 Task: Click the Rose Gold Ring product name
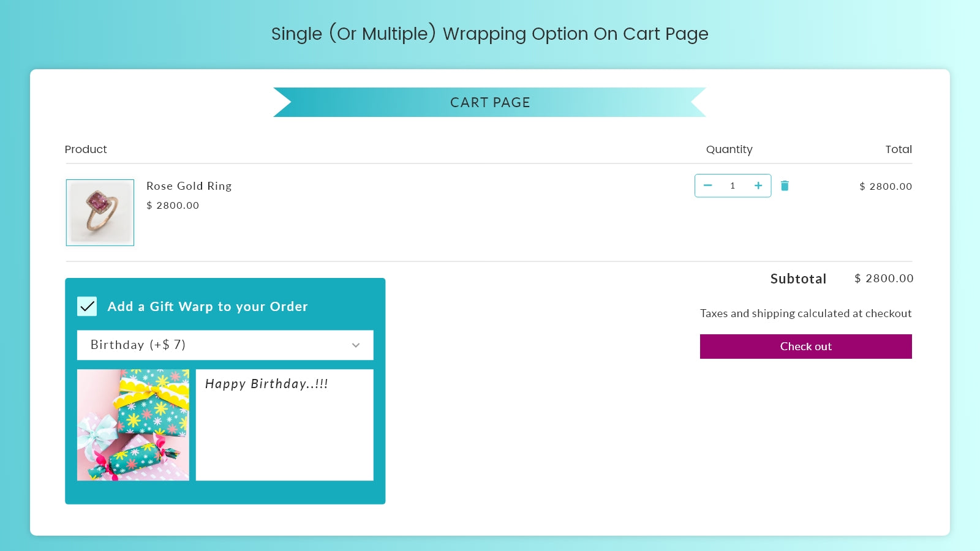pyautogui.click(x=189, y=186)
